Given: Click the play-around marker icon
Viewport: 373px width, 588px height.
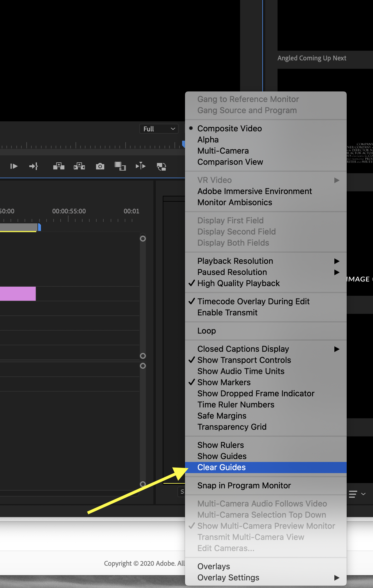Looking at the screenshot, I should (141, 166).
